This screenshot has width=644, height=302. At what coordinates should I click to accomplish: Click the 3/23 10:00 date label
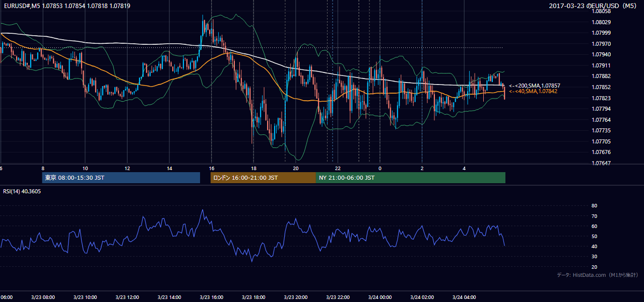click(x=85, y=297)
